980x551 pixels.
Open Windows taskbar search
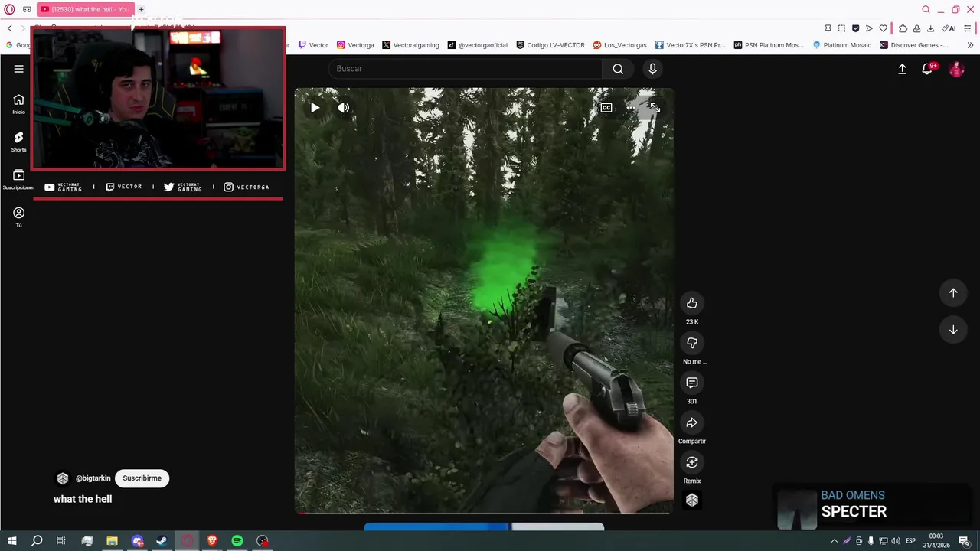pyautogui.click(x=37, y=541)
